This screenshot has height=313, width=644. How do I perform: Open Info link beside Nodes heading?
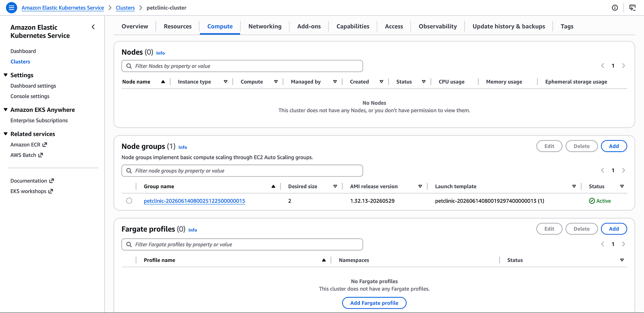click(161, 53)
